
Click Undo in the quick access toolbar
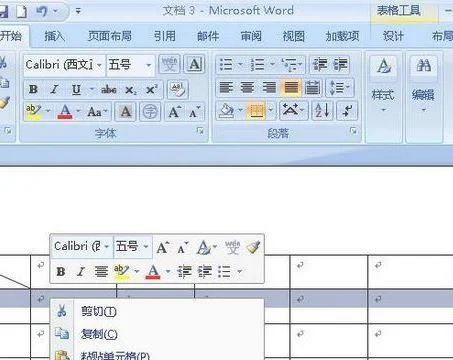pos(42,12)
